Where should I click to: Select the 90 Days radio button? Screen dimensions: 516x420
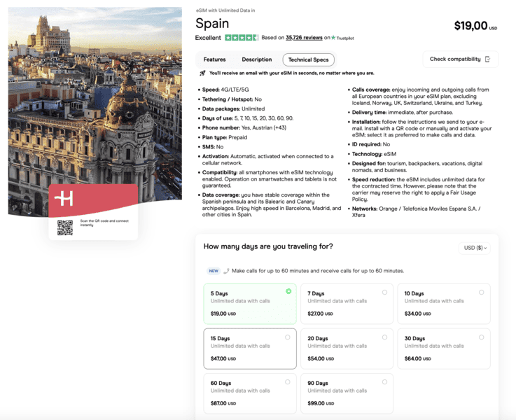point(384,381)
